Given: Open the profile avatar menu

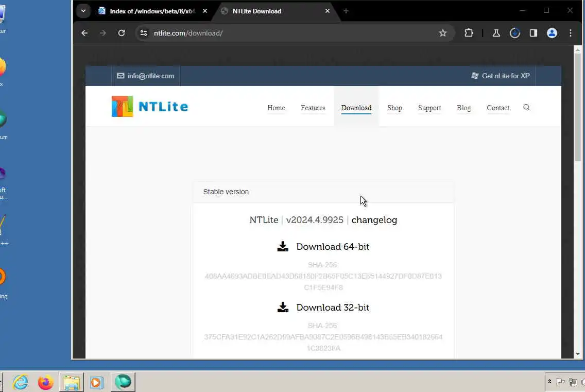Looking at the screenshot, I should coord(552,33).
